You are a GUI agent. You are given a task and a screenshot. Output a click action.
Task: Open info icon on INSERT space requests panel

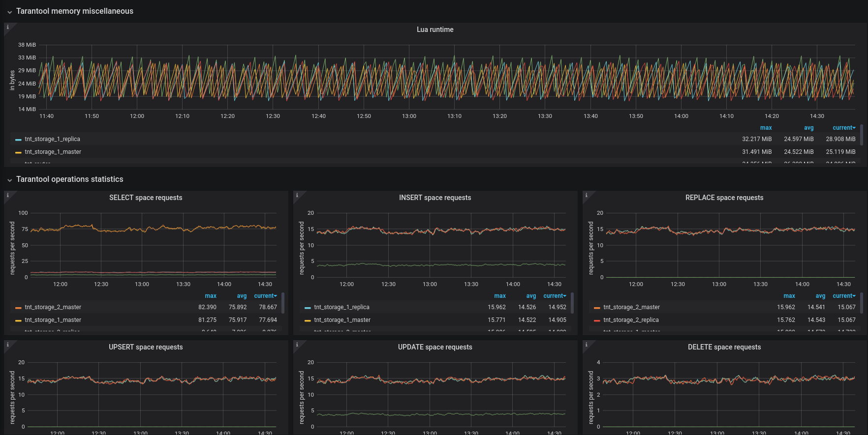(x=297, y=195)
